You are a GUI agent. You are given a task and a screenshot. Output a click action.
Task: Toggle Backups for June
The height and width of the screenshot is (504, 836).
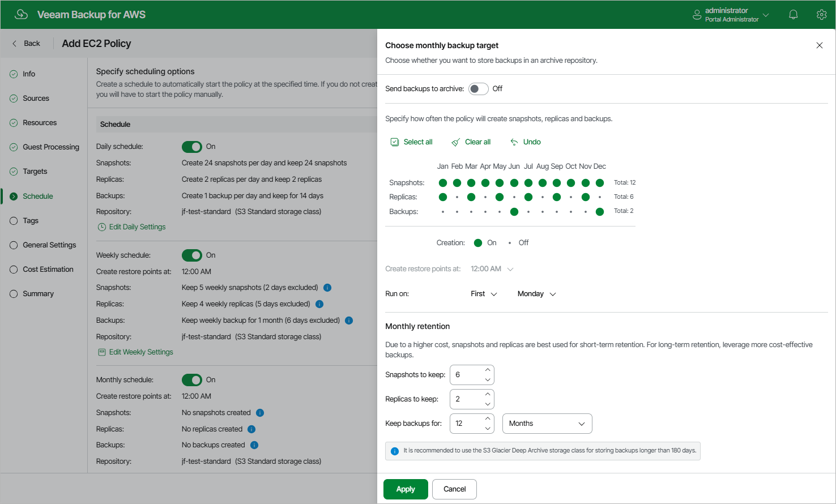pyautogui.click(x=514, y=212)
